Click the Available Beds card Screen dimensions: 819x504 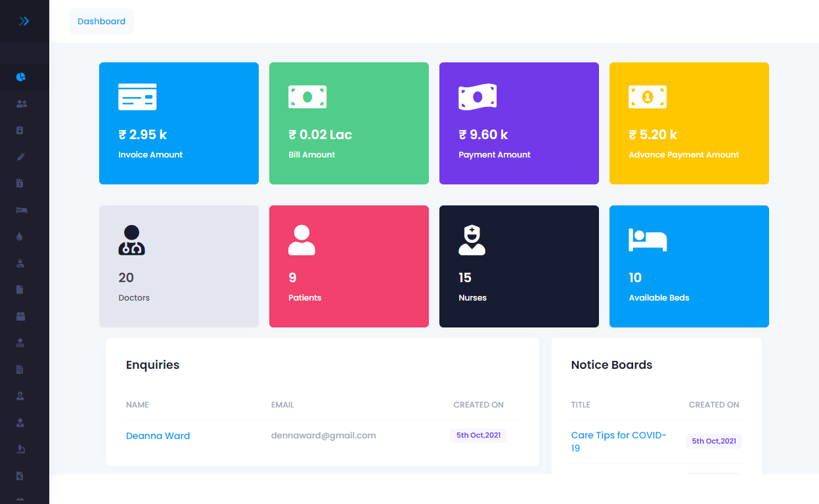point(689,266)
